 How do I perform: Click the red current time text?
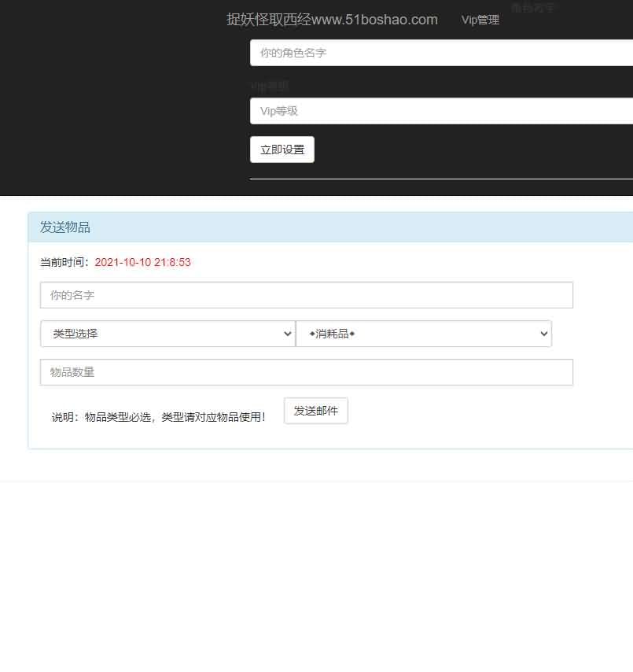pyautogui.click(x=142, y=262)
